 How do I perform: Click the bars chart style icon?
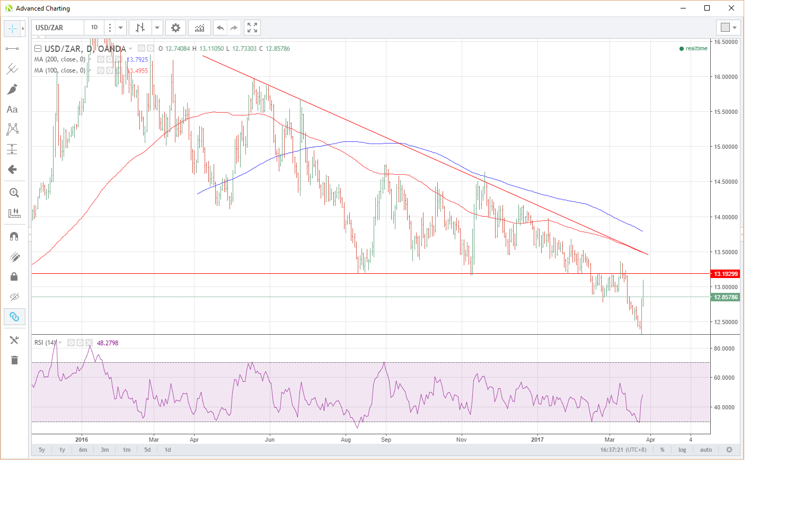140,28
